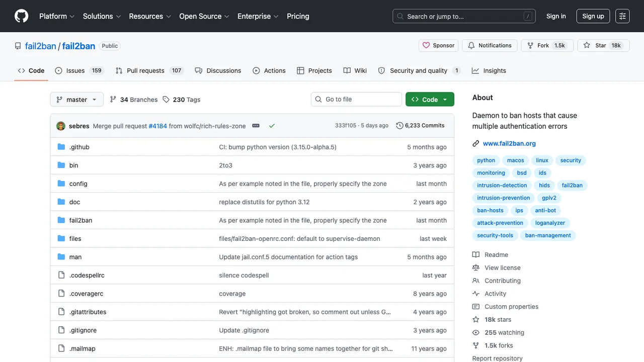Expand commit message ellipsis button
The width and height of the screenshot is (644, 362).
pyautogui.click(x=256, y=126)
